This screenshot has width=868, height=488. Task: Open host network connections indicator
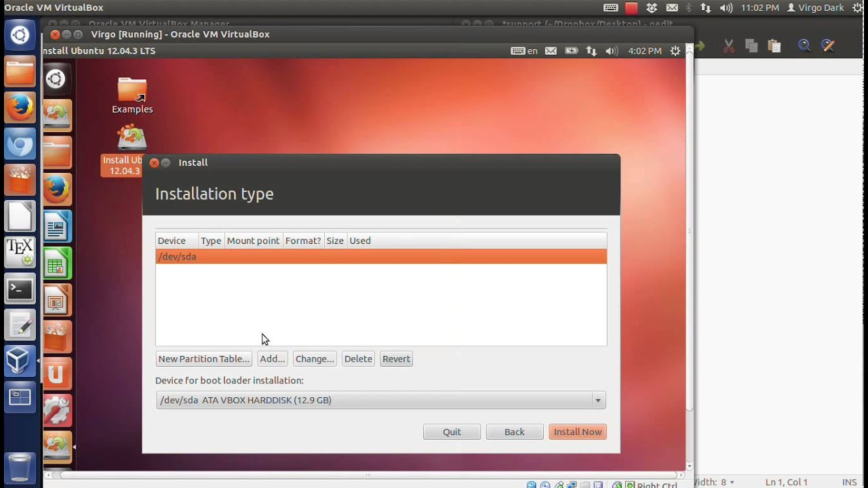pos(706,8)
